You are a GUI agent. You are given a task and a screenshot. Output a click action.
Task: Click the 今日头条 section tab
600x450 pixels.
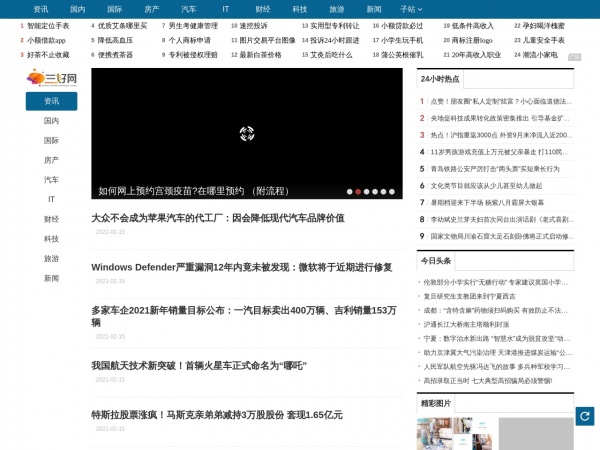click(436, 261)
